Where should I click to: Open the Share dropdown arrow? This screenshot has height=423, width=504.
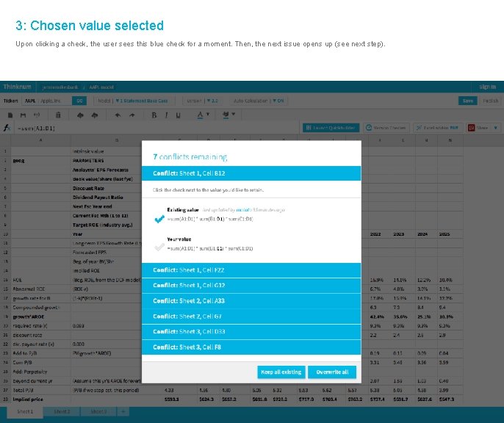[495, 128]
